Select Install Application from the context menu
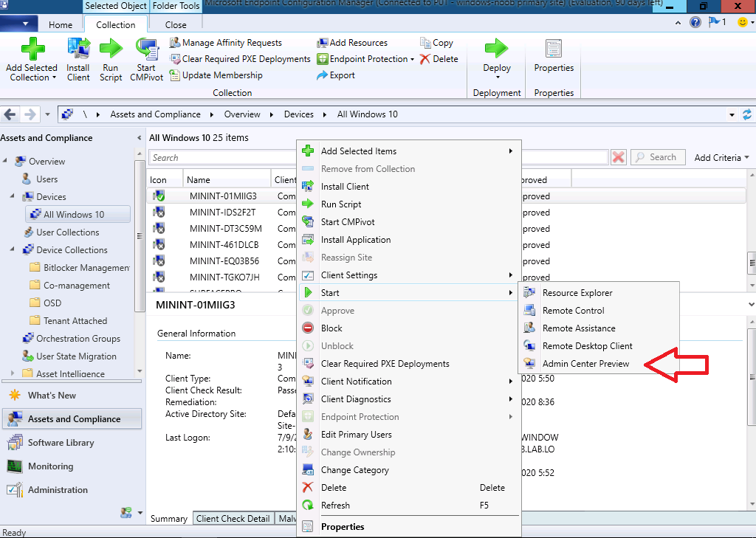This screenshot has width=756, height=538. pos(409,240)
